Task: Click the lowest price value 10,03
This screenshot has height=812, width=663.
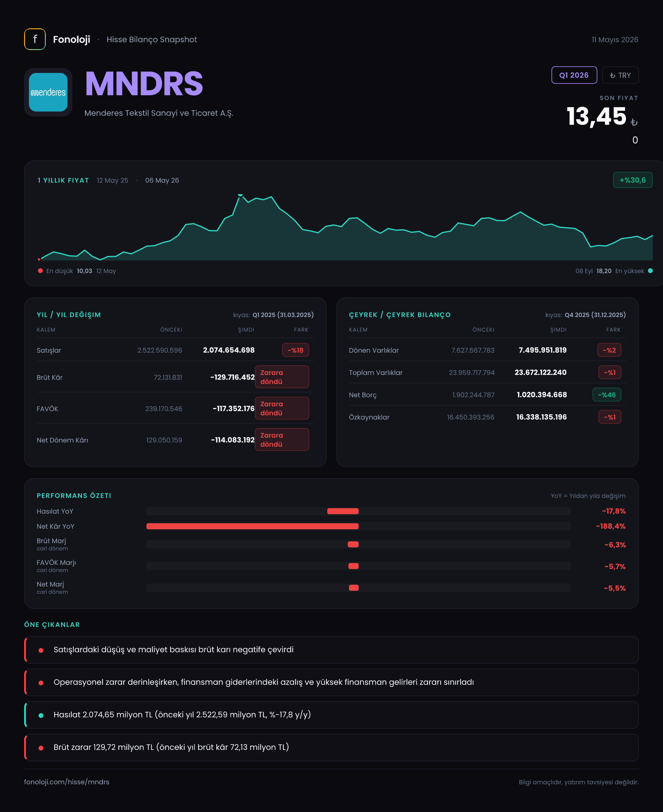Action: click(x=84, y=271)
